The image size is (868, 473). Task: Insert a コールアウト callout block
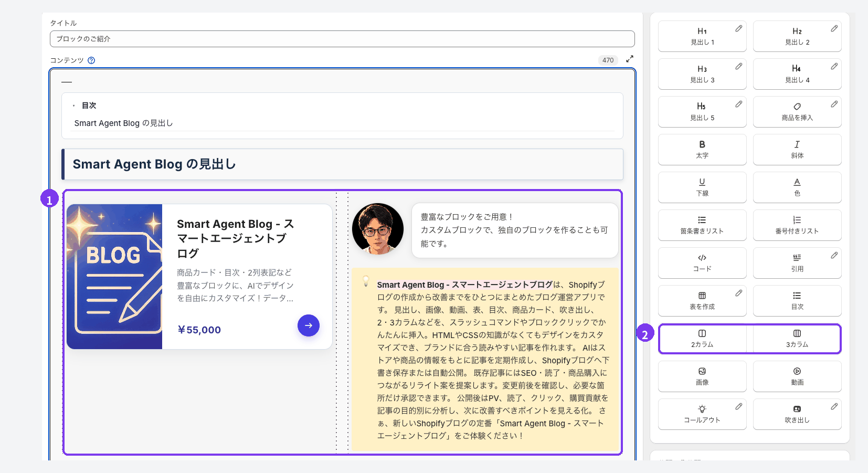702,414
